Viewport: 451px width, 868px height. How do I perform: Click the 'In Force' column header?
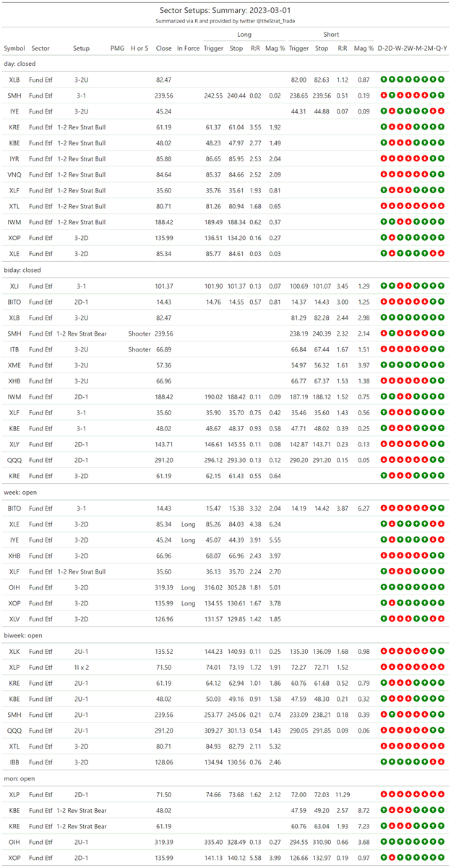coord(188,48)
